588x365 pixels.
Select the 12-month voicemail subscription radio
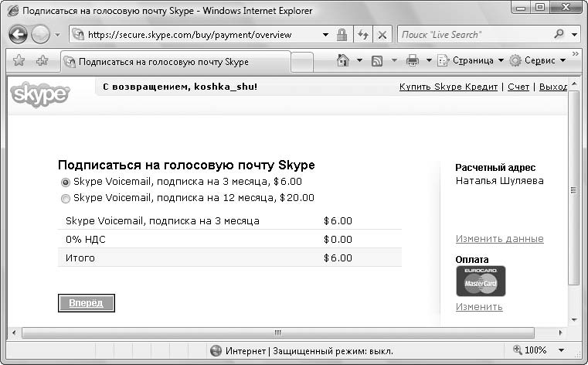[x=65, y=199]
